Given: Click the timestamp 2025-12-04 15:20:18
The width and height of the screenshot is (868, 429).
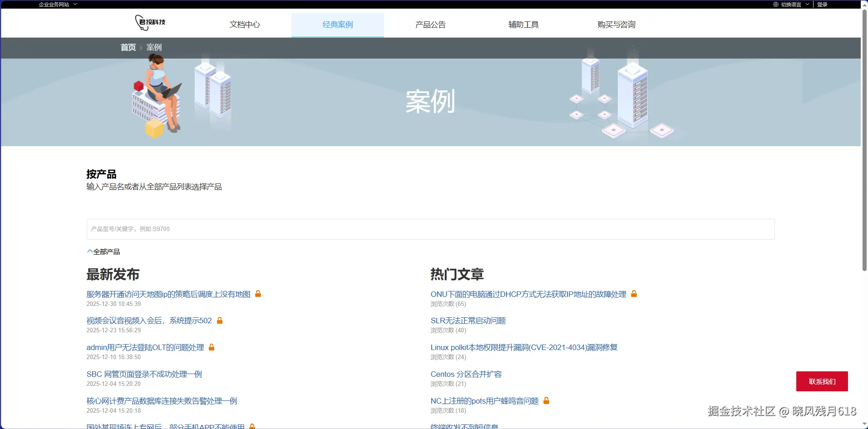Looking at the screenshot, I should (114, 411).
